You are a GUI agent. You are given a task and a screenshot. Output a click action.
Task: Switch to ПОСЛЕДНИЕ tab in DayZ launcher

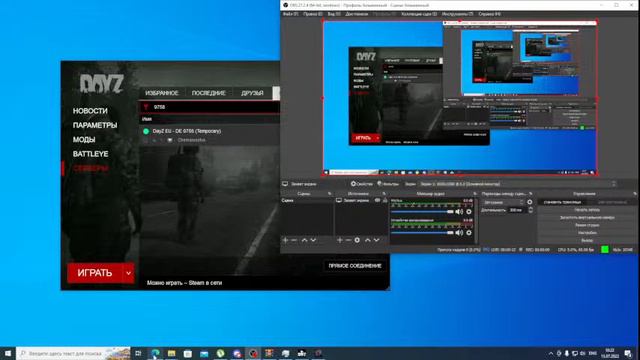pos(209,93)
